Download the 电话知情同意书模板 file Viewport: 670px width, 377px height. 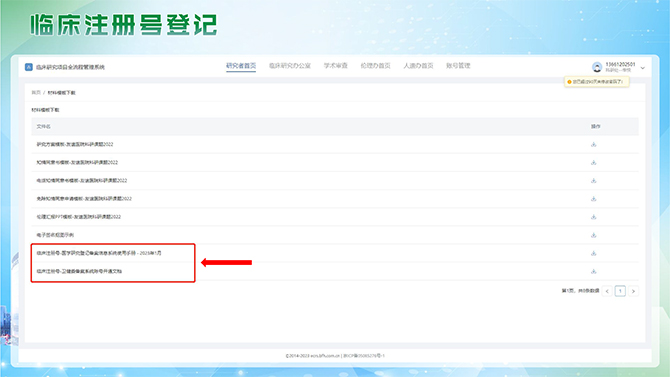[594, 180]
